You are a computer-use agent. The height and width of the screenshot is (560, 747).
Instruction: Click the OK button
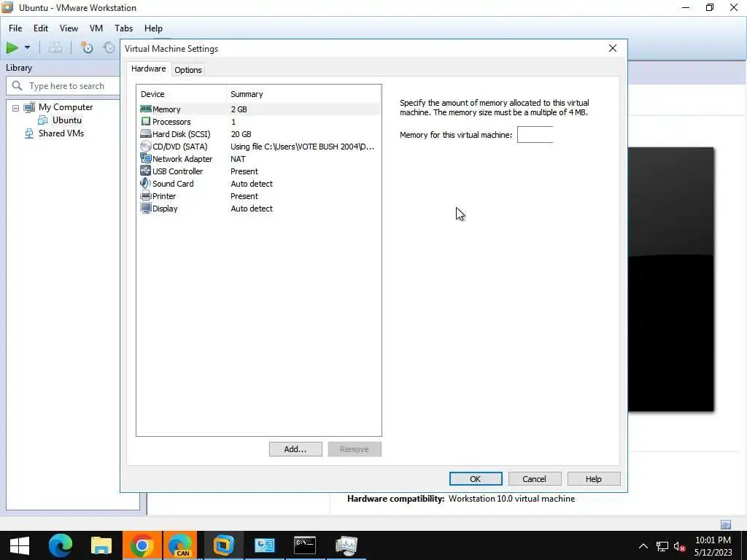(476, 479)
